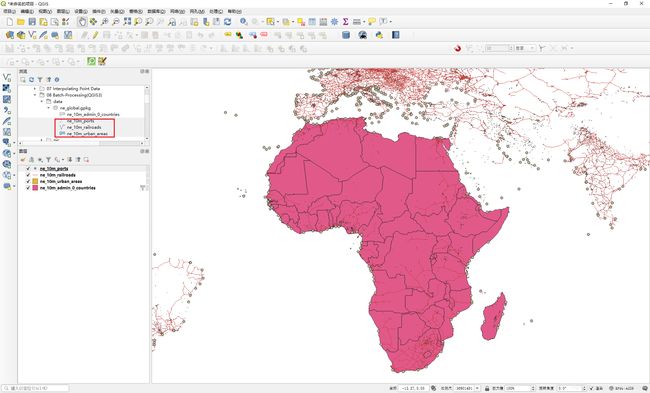Select ne_10m_railroads in the Browser tree

click(84, 127)
